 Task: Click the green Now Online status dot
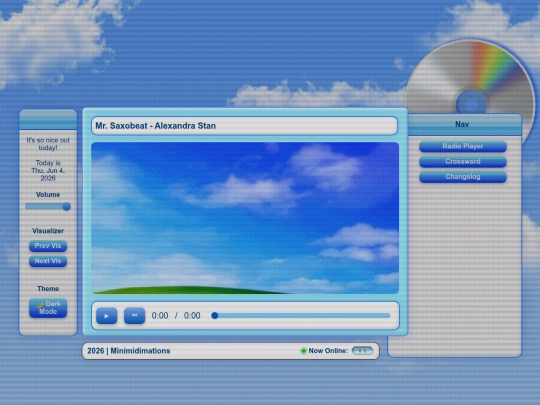tap(303, 351)
